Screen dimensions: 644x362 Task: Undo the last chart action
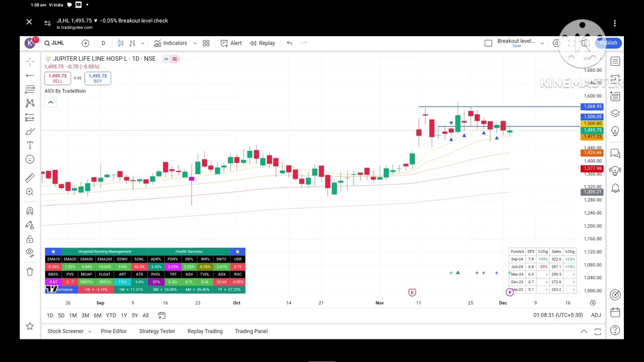tap(290, 43)
